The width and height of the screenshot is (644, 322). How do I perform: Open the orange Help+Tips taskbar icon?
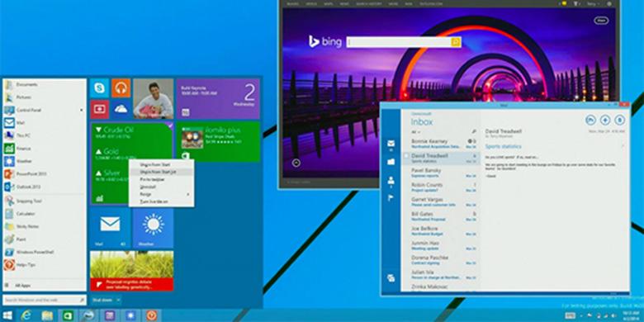[x=152, y=315]
